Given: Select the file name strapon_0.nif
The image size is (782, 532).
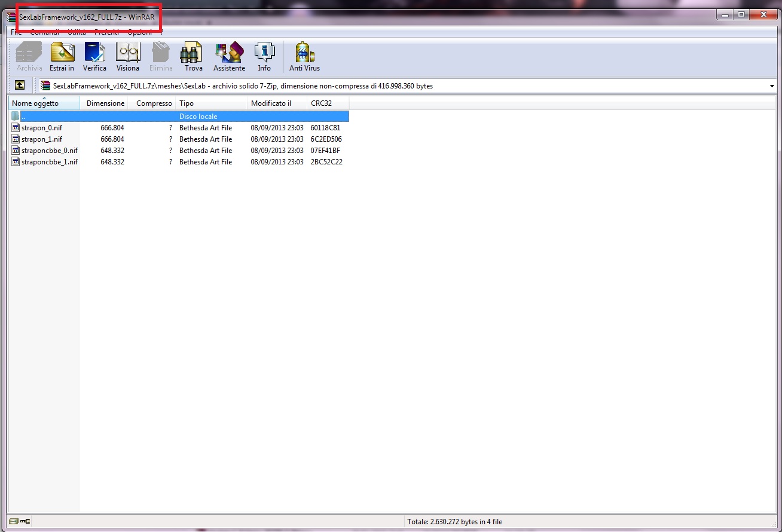Looking at the screenshot, I should click(42, 128).
